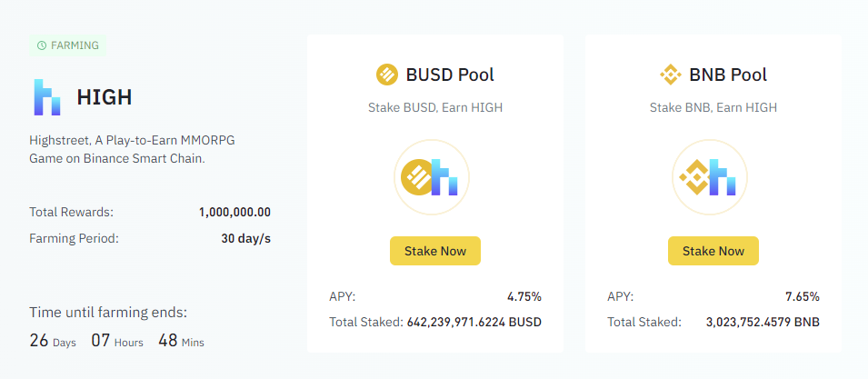The height and width of the screenshot is (379, 868).
Task: Select the FARMING status badge
Action: [68, 45]
